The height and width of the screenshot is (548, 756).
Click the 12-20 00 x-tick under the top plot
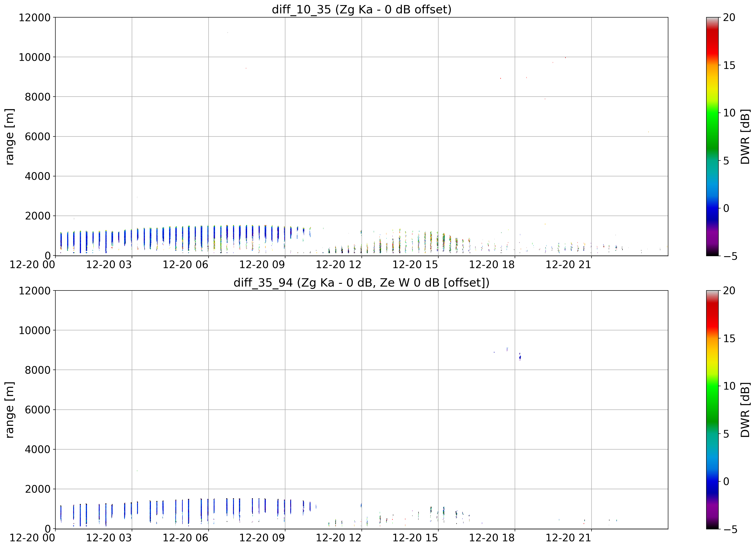click(x=32, y=265)
